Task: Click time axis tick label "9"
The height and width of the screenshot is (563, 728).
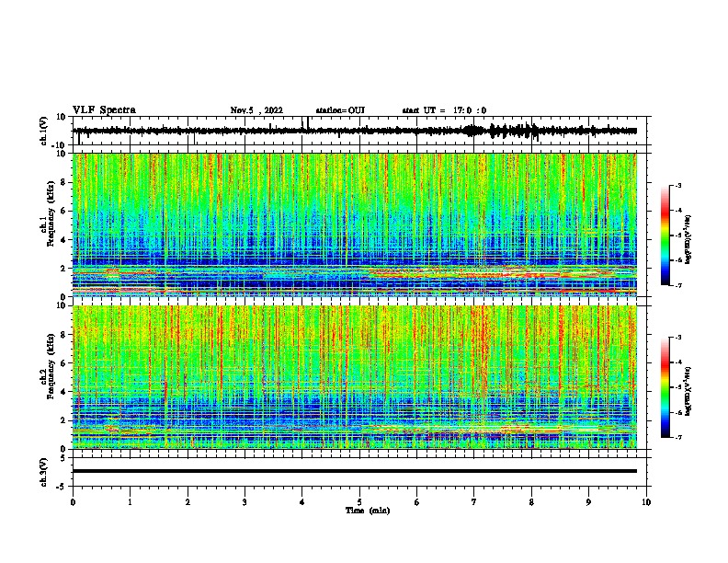Action: click(x=588, y=502)
